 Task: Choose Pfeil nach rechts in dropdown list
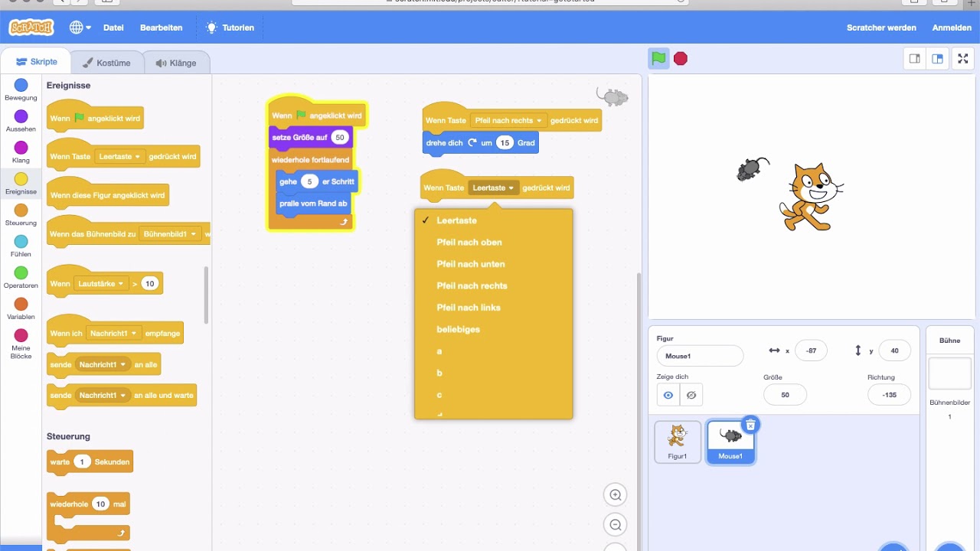(x=494, y=285)
